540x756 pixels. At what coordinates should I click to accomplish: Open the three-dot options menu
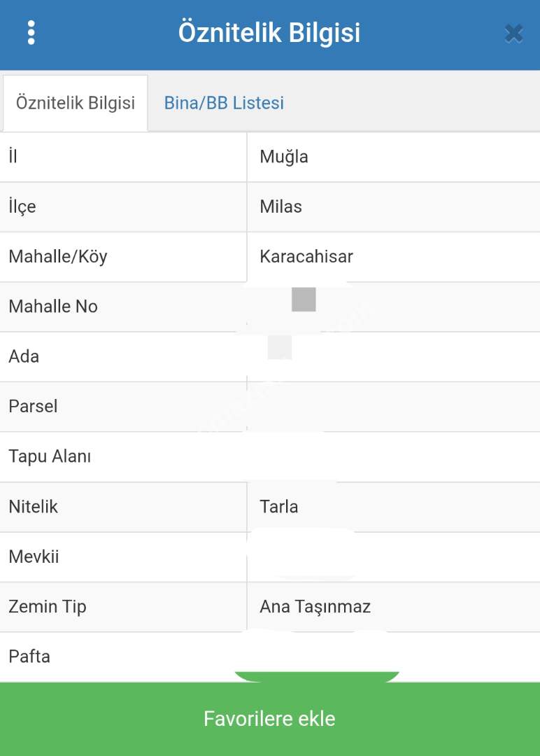31,33
